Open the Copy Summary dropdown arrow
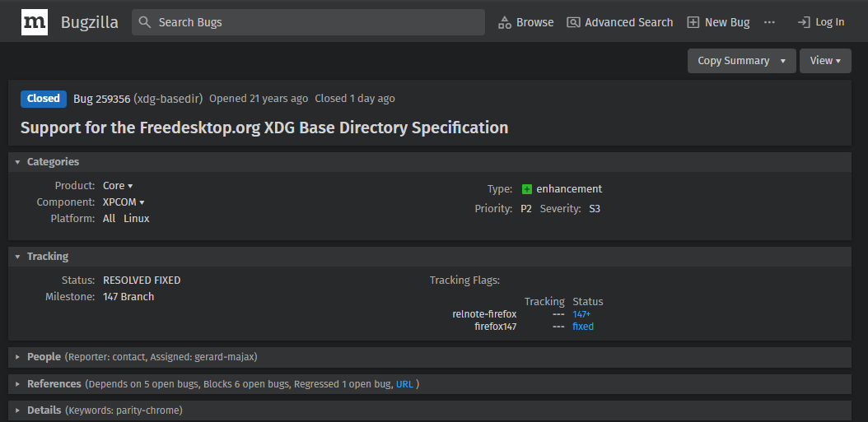 click(x=783, y=61)
